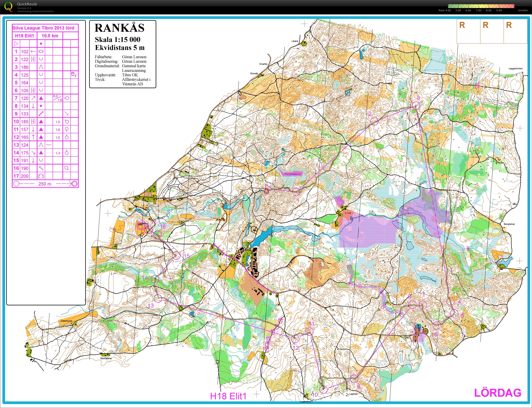The image size is (532, 408).
Task: Select the 'Ekvidistans 5 m' text
Action: tap(120, 48)
